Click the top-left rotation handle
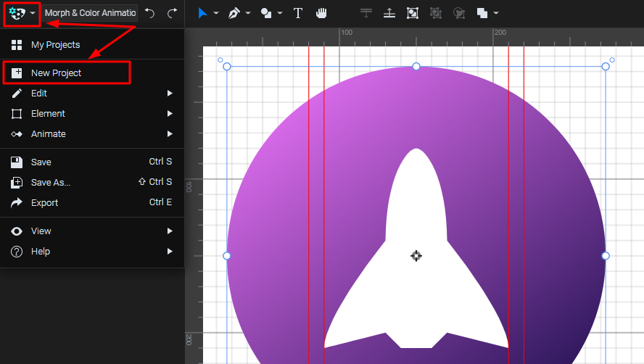Screen dimensions: 644x364 click(220, 60)
